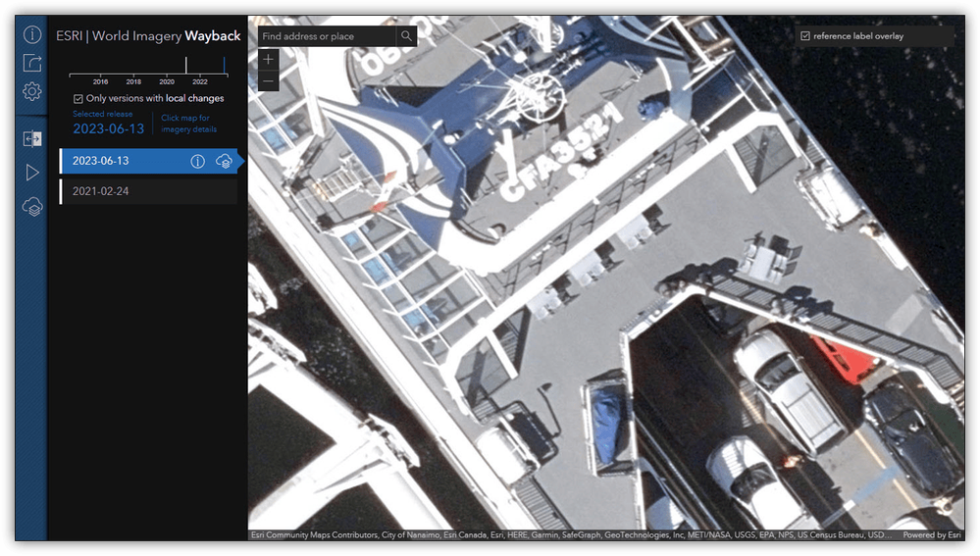This screenshot has height=556, width=980.
Task: Start the animation play icon
Action: 31,172
